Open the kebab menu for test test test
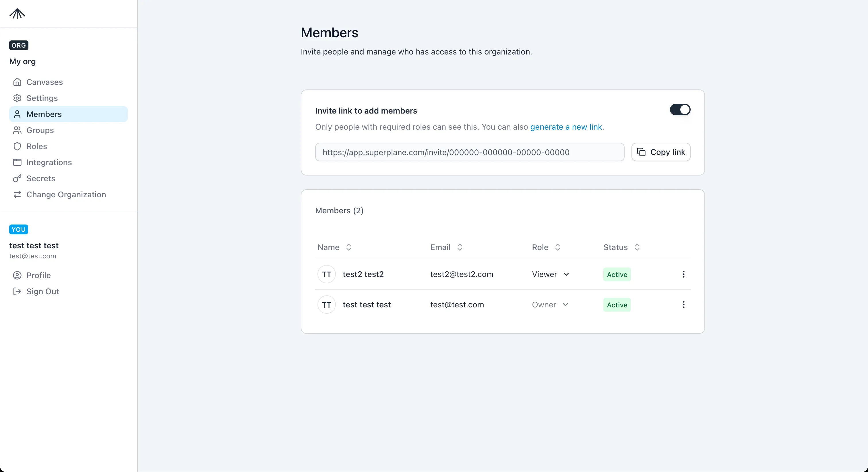Image resolution: width=868 pixels, height=472 pixels. coord(683,305)
